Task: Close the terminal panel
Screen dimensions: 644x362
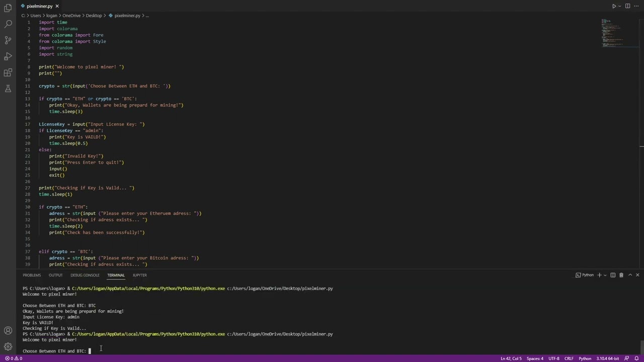Action: [x=637, y=275]
